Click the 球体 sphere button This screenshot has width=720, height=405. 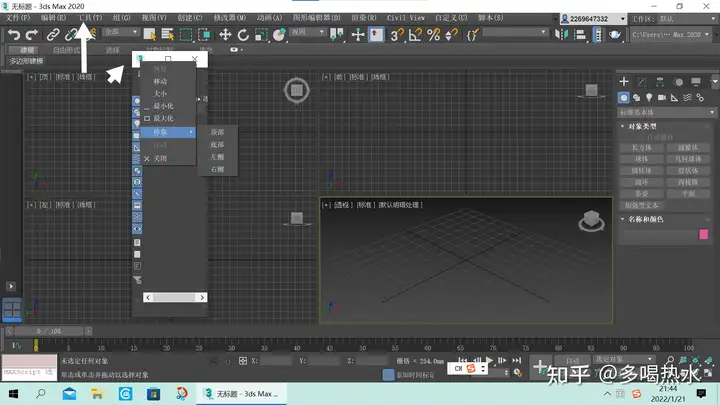[x=641, y=159]
